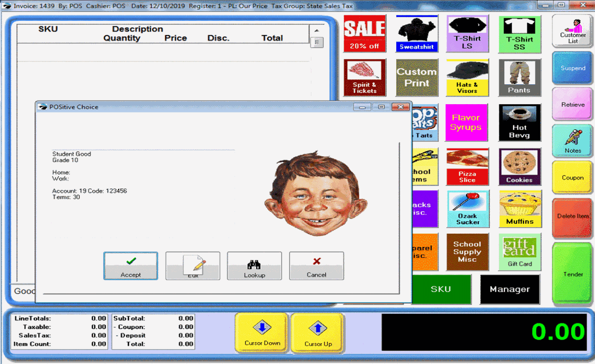The width and height of the screenshot is (595, 364).
Task: Select the Hot Bevg tile
Action: coord(519,122)
